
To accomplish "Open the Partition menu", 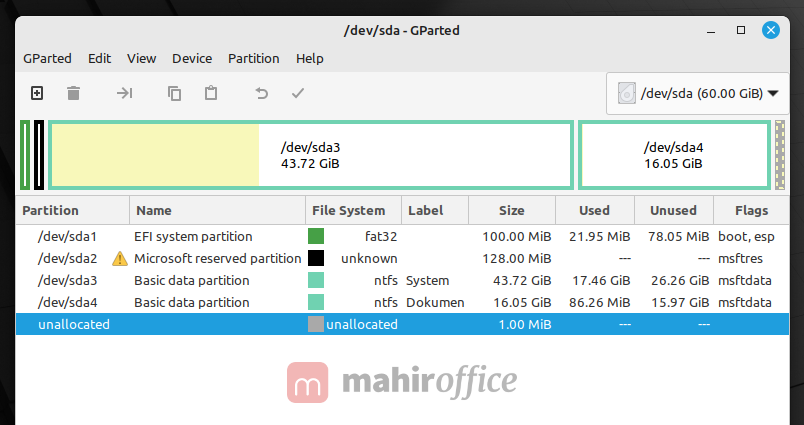I will tap(254, 58).
